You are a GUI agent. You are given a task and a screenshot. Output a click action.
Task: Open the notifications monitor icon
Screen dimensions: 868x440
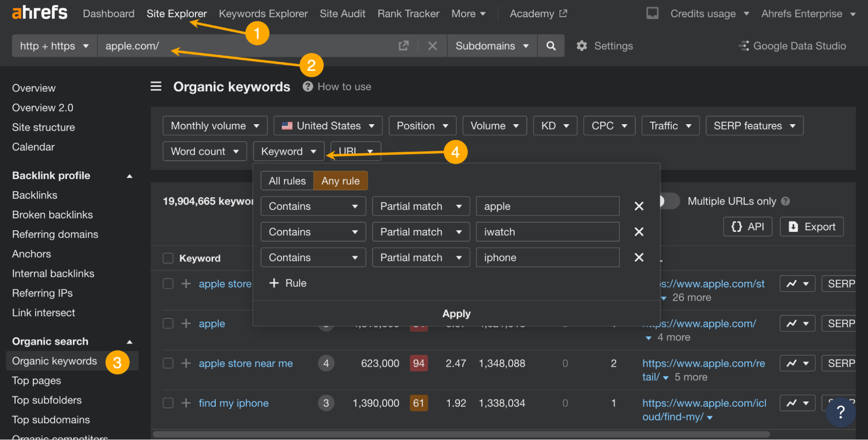tap(652, 13)
